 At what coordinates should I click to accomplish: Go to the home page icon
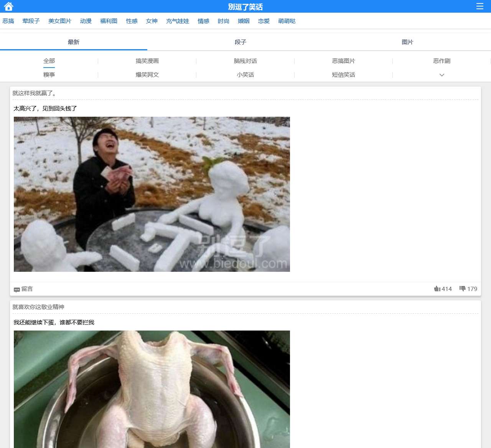[8, 7]
